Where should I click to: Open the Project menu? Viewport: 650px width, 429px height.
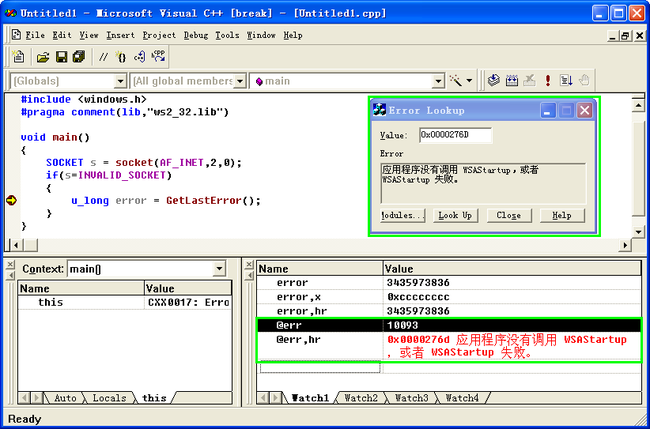(159, 35)
